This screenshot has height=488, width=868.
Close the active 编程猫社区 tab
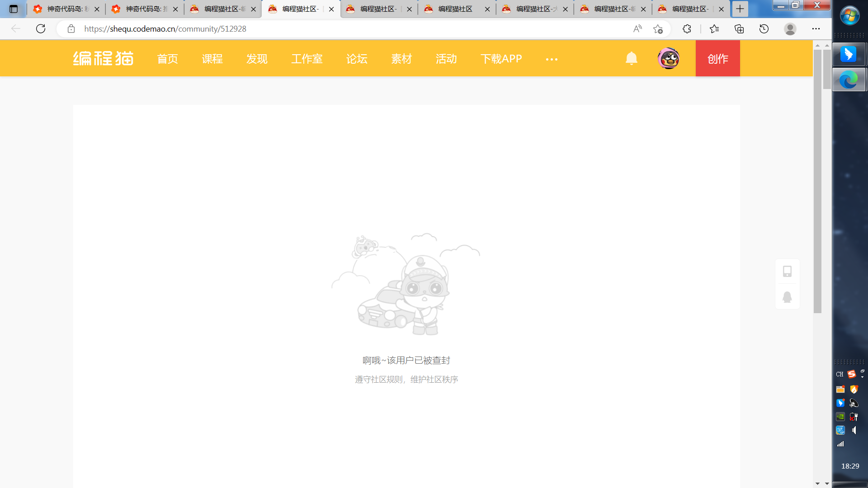point(331,9)
